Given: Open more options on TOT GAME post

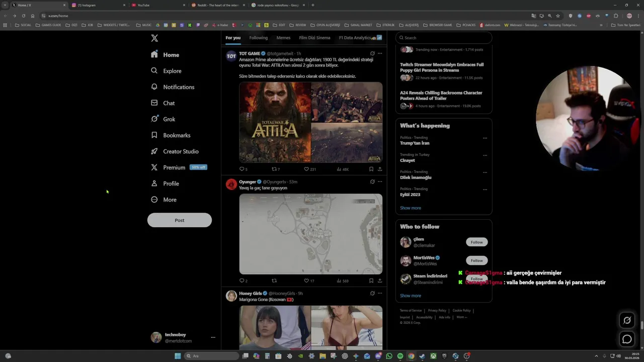Looking at the screenshot, I should (380, 53).
